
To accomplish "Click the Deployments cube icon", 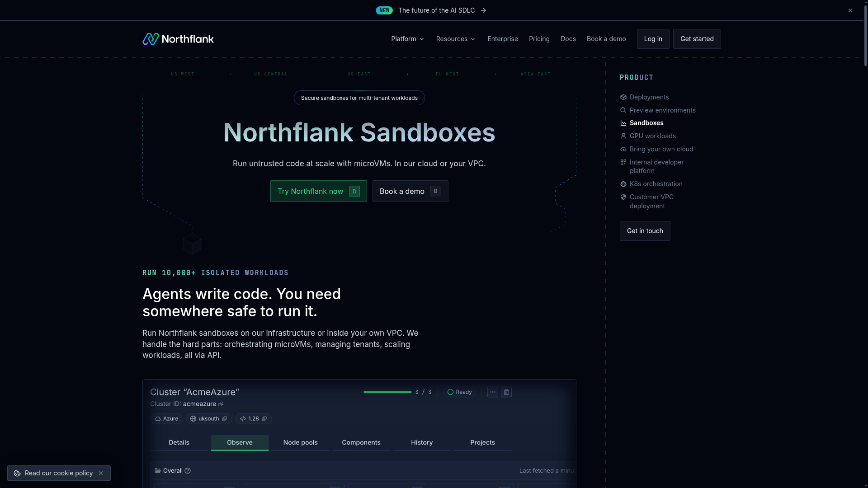I will [x=623, y=97].
